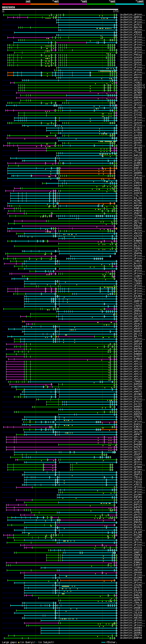The height and width of the screenshot is (644, 146).
Task: Click the orange alignment bar for B4GPV6
Action: pyautogui.click(x=88, y=580)
